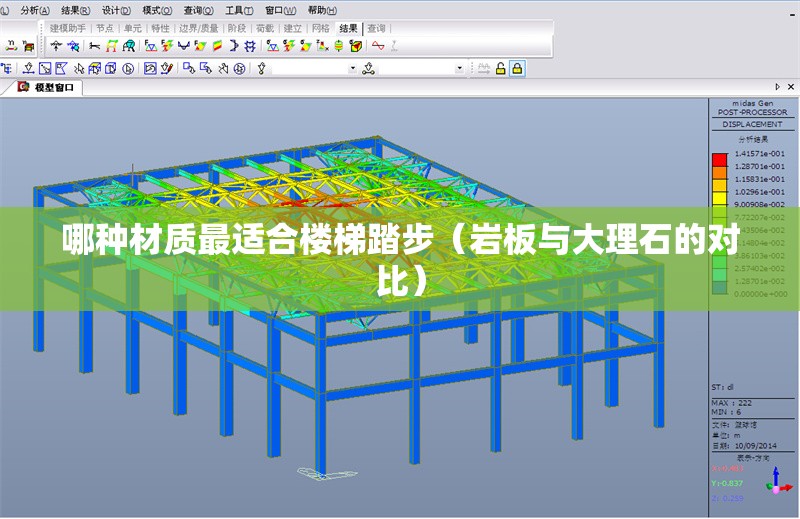Select the 荷载 ribbon tab

264,29
